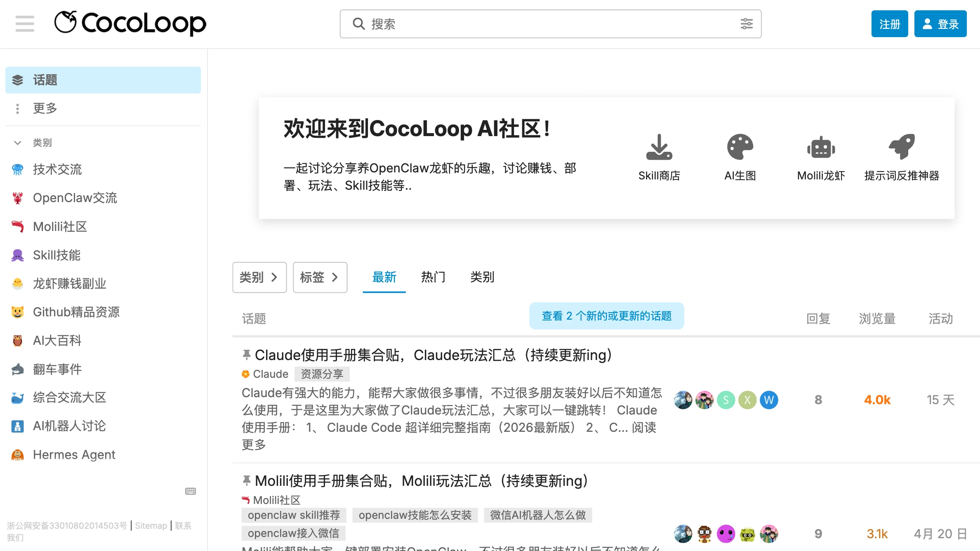Open the Molili社区 category badge under the second topic
Viewport: 980px width, 551px height.
271,500
